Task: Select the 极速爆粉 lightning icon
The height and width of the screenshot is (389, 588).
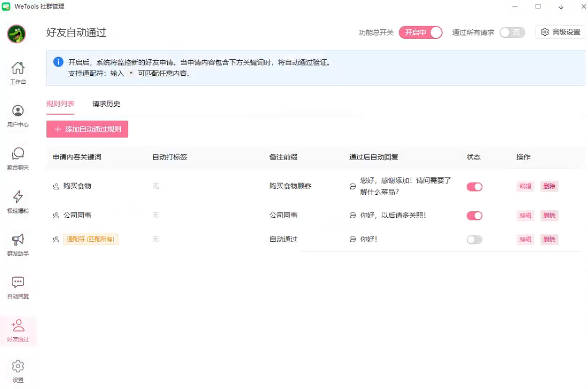Action: (x=18, y=201)
